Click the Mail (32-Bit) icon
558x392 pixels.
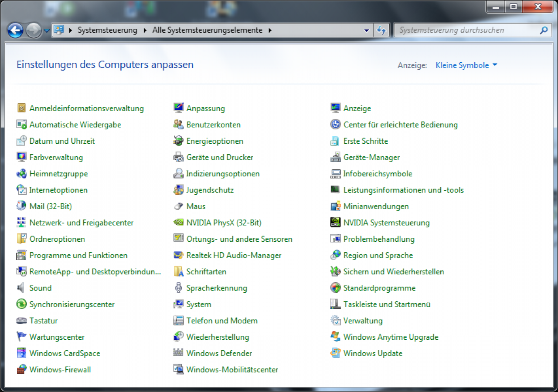[21, 206]
